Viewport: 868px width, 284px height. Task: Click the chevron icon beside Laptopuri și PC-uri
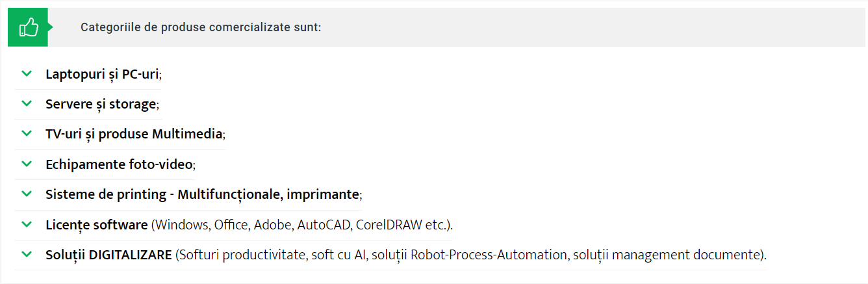(27, 73)
